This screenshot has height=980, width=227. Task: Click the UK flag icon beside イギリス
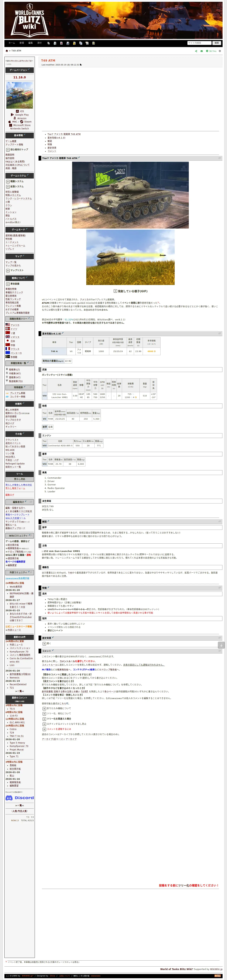pyautogui.click(x=8, y=337)
